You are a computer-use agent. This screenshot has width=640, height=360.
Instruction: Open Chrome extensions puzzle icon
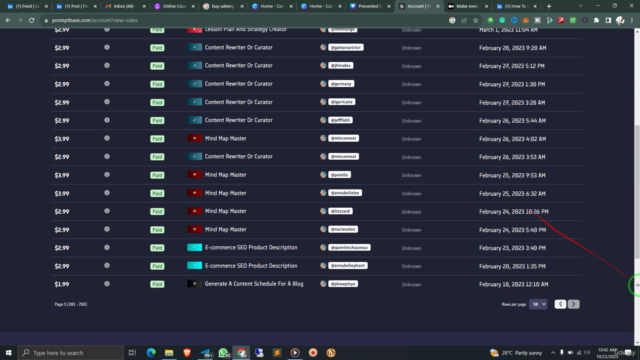click(x=596, y=20)
